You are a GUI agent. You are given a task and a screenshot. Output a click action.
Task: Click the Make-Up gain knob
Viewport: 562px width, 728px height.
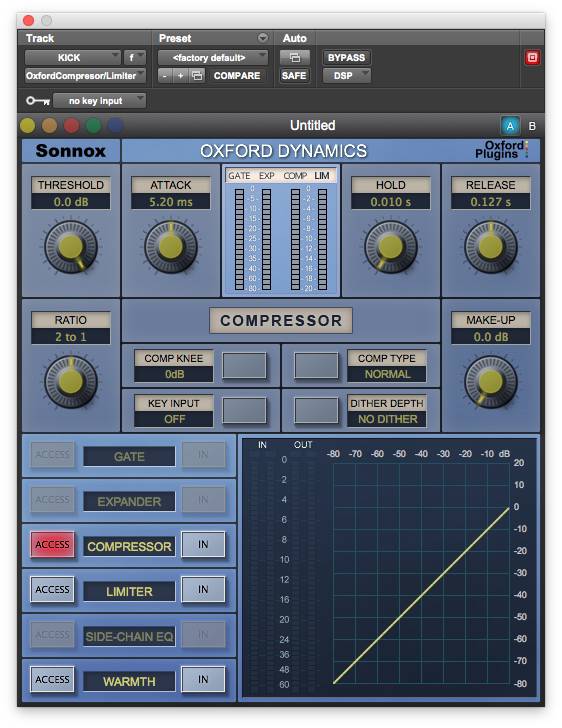coord(490,382)
